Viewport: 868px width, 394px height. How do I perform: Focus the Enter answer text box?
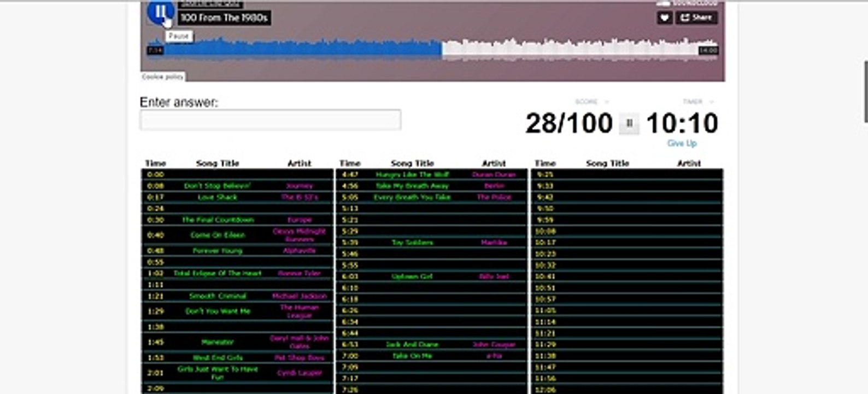click(x=271, y=120)
